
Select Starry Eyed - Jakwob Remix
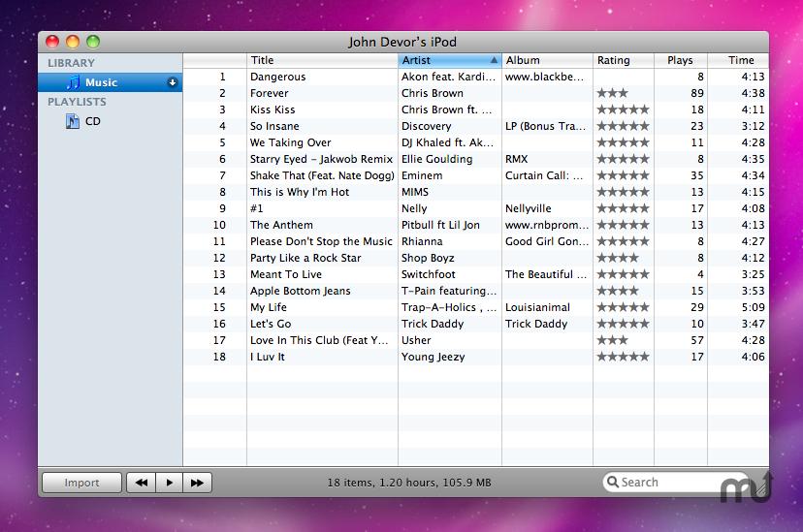(x=321, y=159)
